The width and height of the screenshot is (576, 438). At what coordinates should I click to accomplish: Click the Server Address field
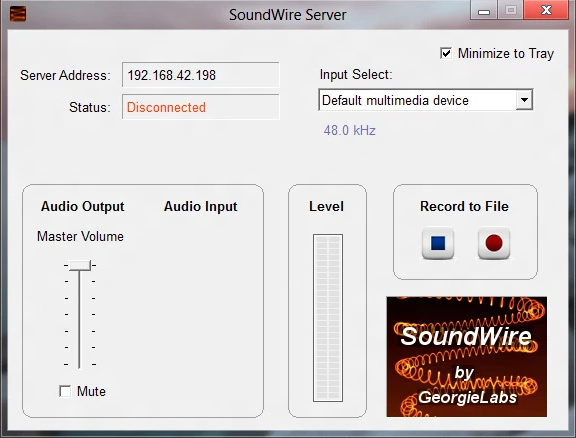[x=201, y=75]
